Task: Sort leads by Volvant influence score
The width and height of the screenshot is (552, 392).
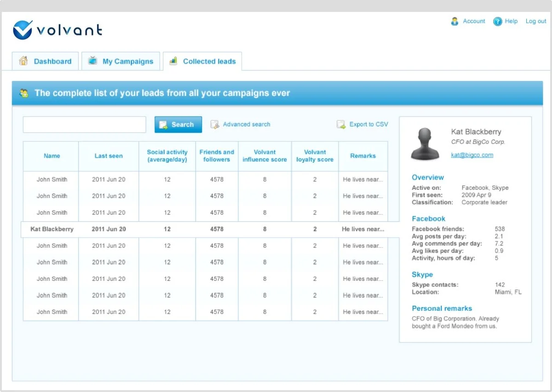Action: (264, 156)
